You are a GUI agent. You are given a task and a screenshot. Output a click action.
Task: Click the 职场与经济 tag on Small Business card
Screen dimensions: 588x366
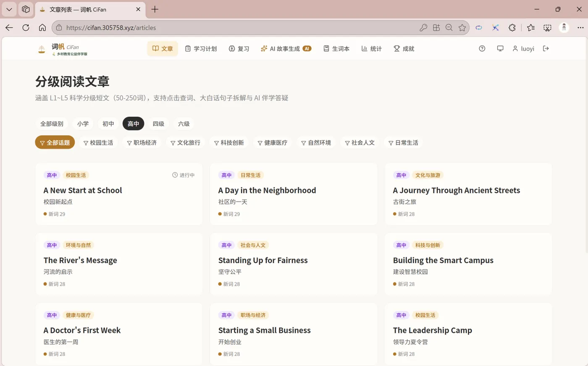(253, 315)
